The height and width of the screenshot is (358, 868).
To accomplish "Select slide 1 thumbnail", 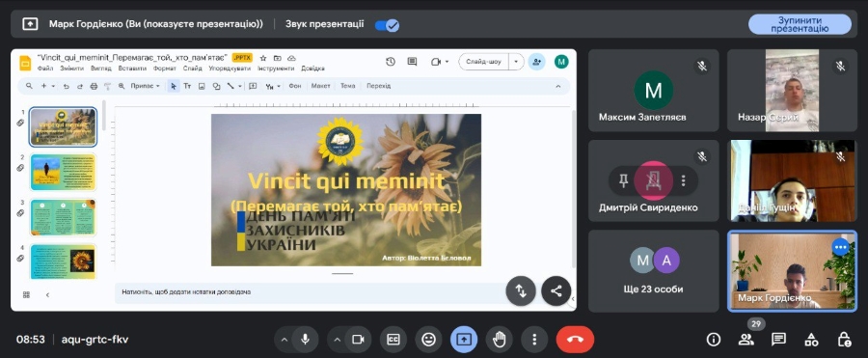I will [63, 127].
